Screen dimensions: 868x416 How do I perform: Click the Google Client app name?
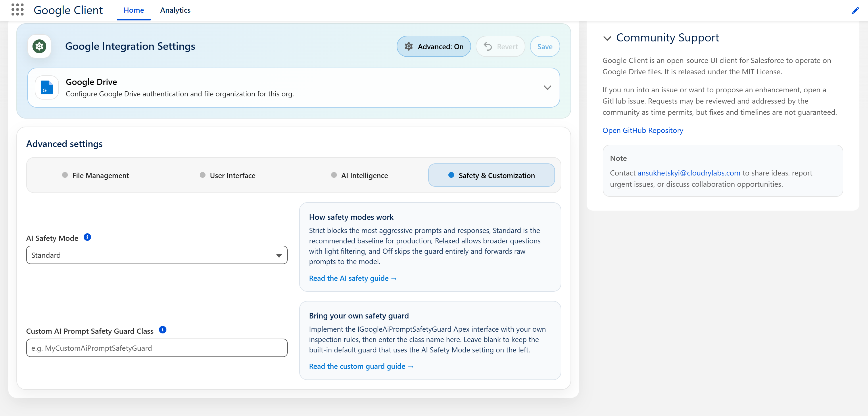click(68, 10)
